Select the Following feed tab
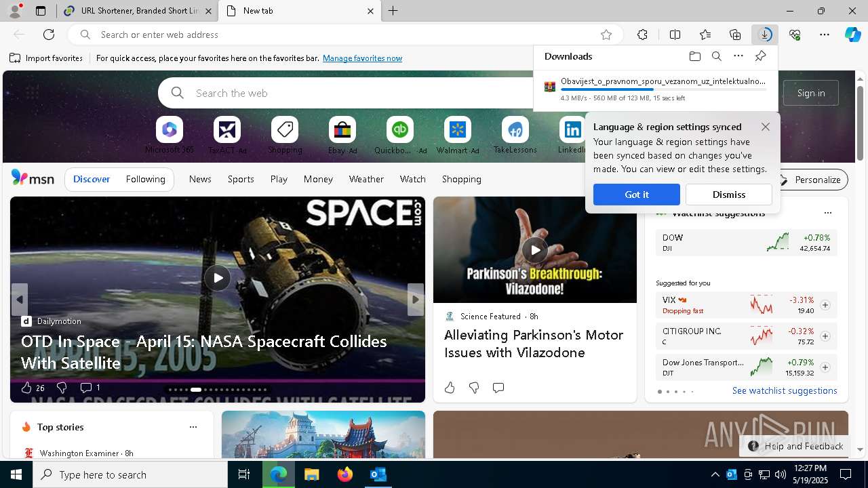Screen dimensions: 868x488 [x=146, y=179]
